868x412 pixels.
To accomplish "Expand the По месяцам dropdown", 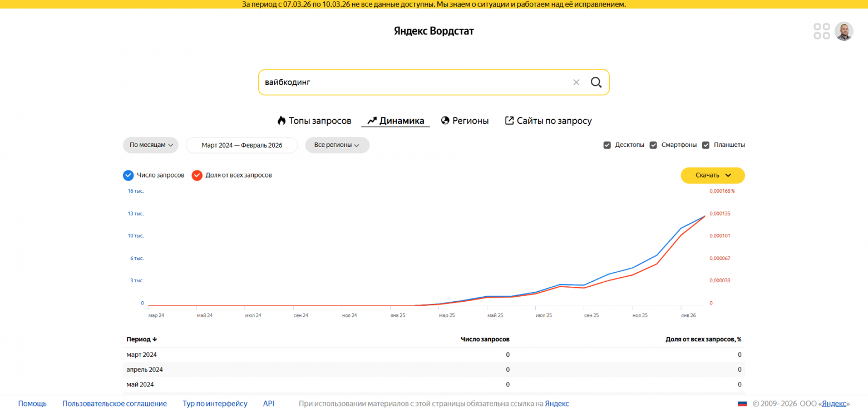I will coord(151,145).
